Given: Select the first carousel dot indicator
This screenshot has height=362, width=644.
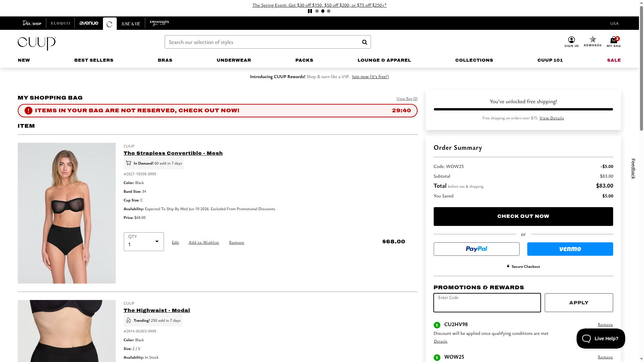Looking at the screenshot, I should 317,11.
